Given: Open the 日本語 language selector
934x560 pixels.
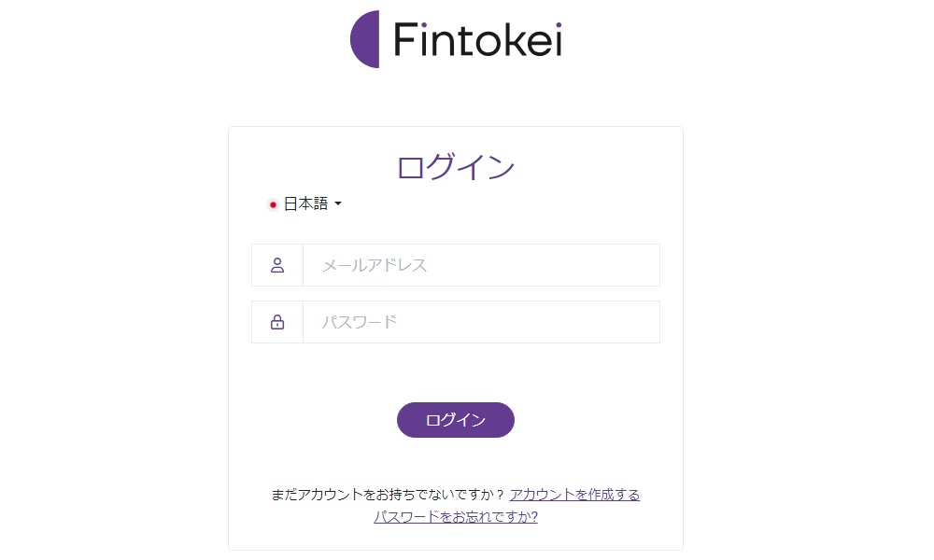Looking at the screenshot, I should 306,203.
